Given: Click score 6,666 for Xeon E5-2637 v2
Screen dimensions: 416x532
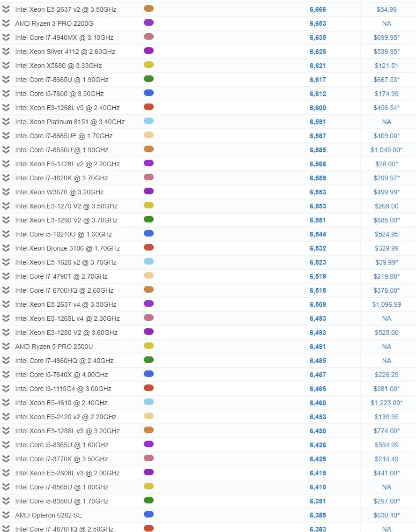Looking at the screenshot, I should click(x=318, y=9).
